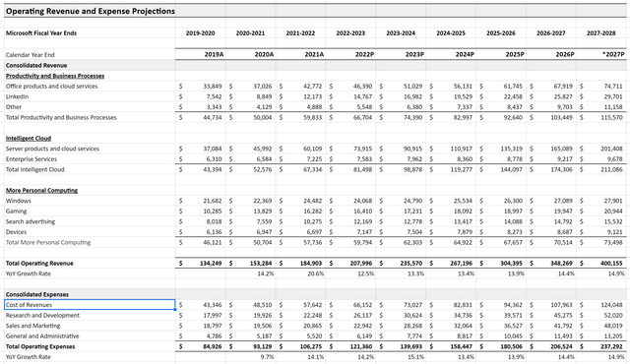
Task: Click 'Total More Personal Computing' label
Action: pyautogui.click(x=48, y=243)
